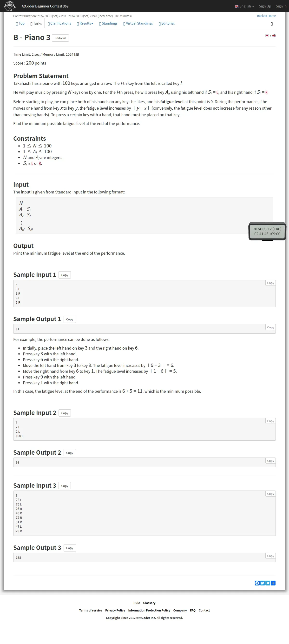Open the blue plus share icon
The width and height of the screenshot is (289, 644).
coord(273,583)
